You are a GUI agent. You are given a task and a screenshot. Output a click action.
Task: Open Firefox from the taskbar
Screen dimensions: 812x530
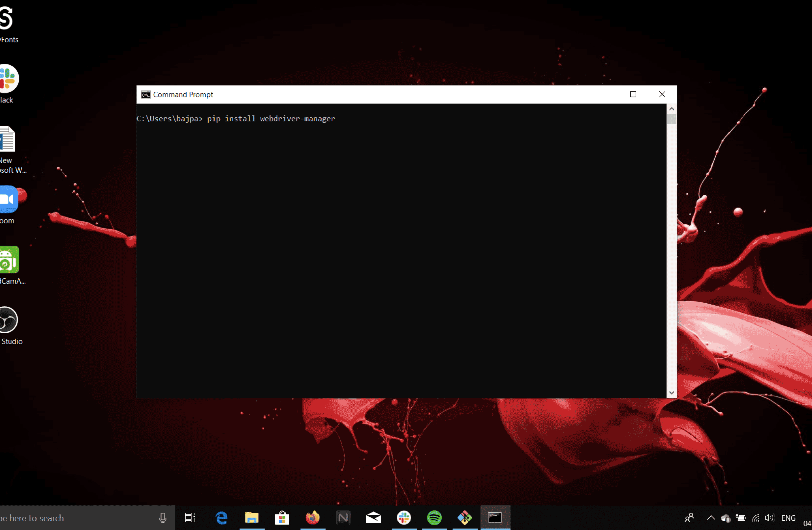(x=313, y=518)
